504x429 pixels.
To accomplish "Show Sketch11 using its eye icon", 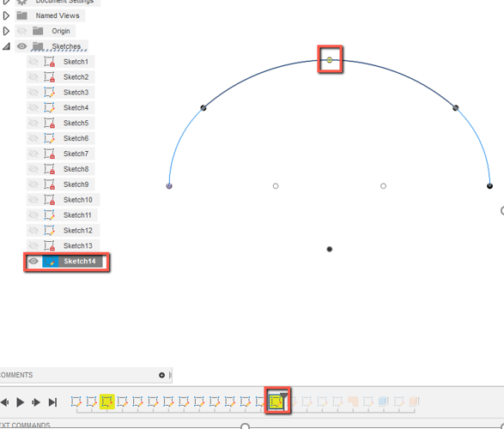I will pos(33,215).
